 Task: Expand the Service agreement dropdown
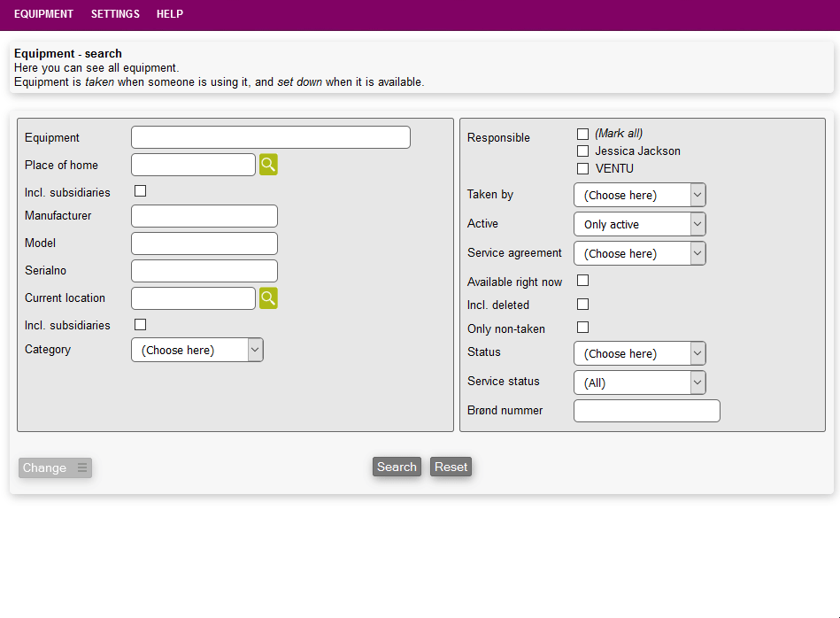pyautogui.click(x=639, y=253)
